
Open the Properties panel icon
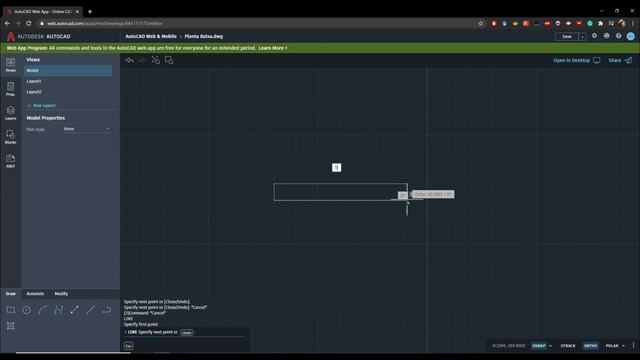point(11,89)
